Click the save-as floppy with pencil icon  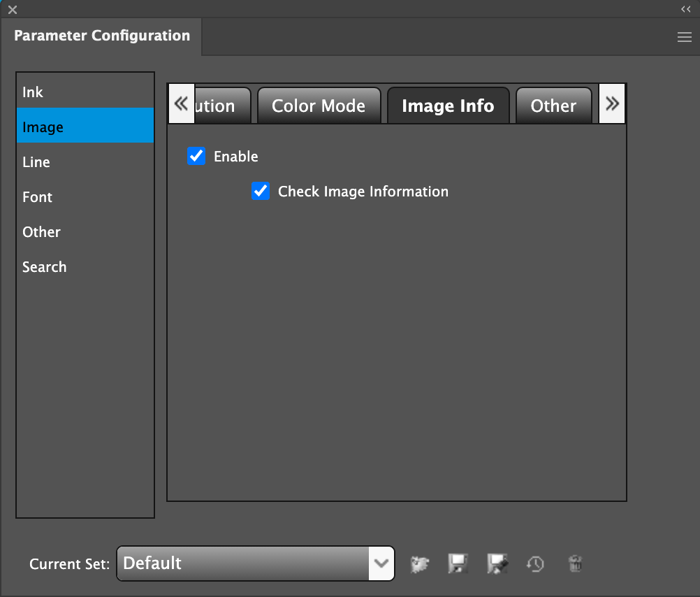click(497, 563)
